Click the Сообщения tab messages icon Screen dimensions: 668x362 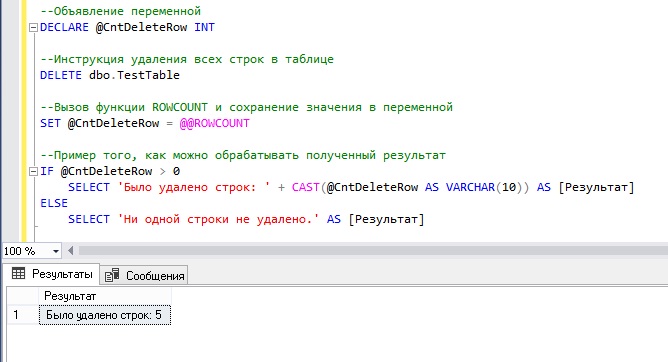coord(112,276)
